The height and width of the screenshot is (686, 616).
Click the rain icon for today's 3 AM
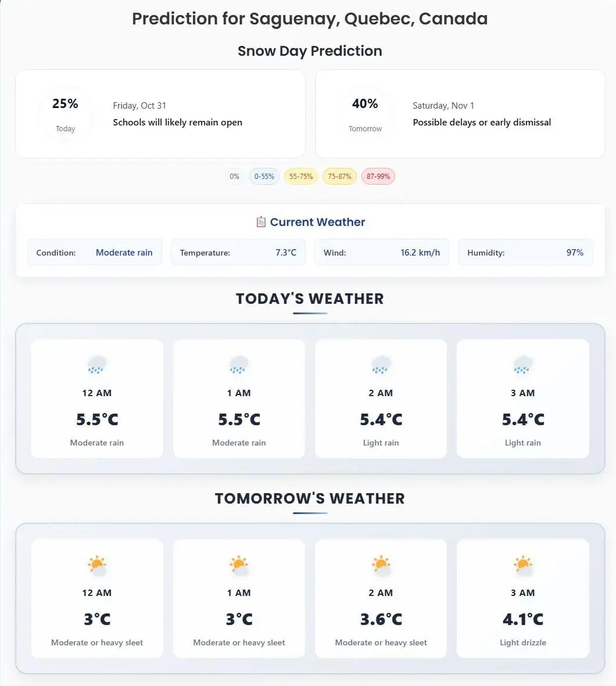click(x=523, y=365)
